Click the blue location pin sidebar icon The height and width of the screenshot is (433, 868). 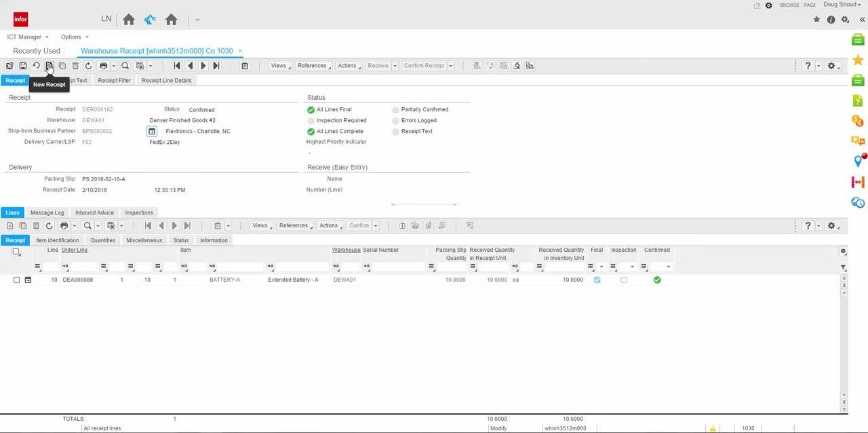(x=858, y=162)
